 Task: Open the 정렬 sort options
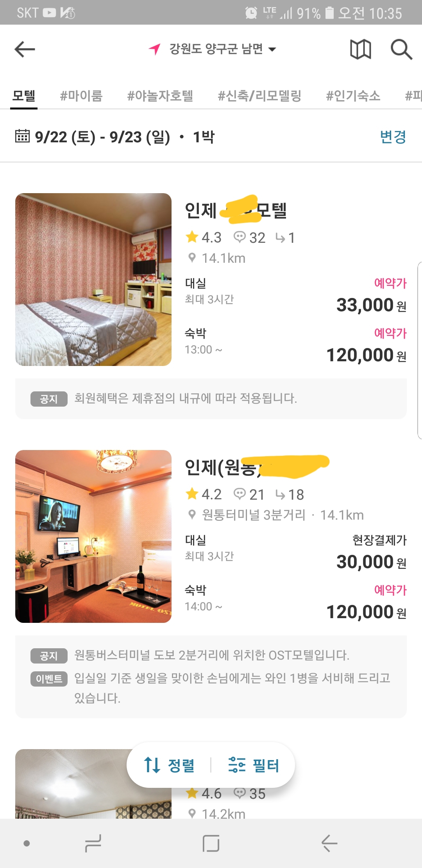point(170,765)
